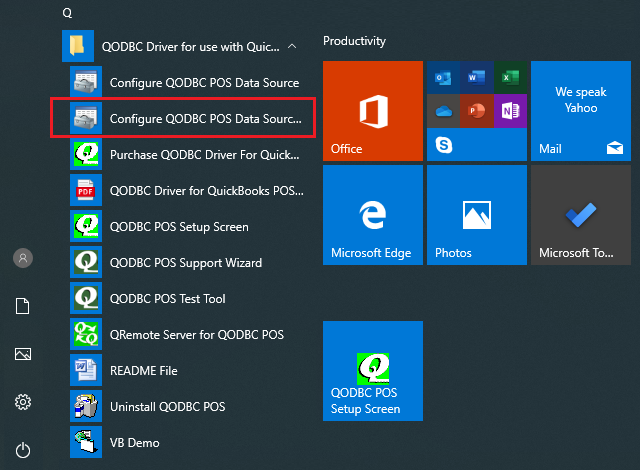Screen dimensions: 640x470
Task: Click the Productivity group heading
Action: [354, 41]
